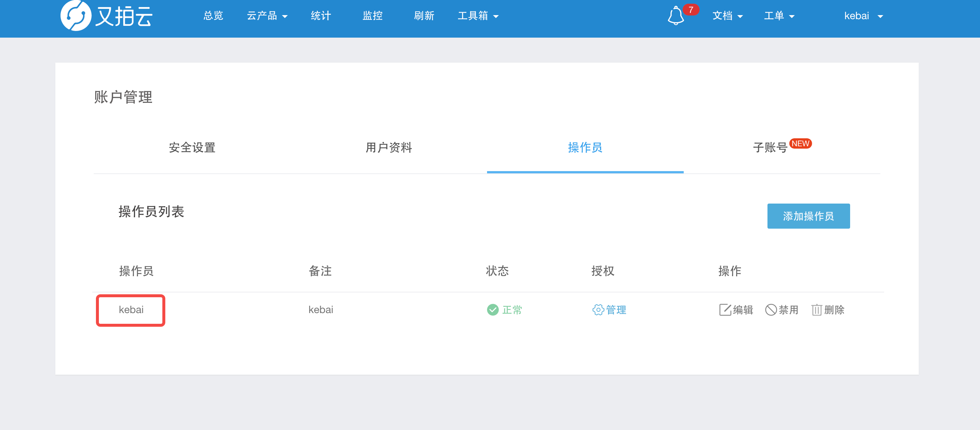Click the edit pencil icon for kebai
The image size is (980, 430).
click(725, 310)
